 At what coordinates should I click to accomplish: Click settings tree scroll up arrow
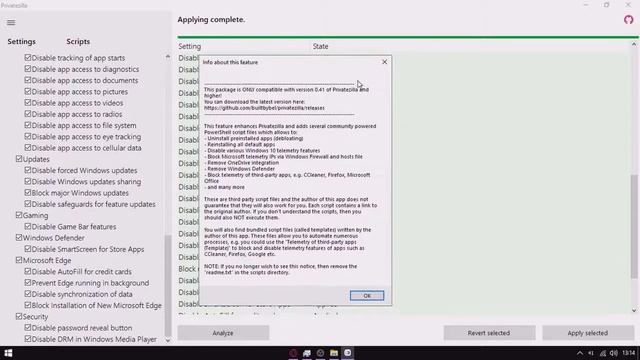pos(167,57)
